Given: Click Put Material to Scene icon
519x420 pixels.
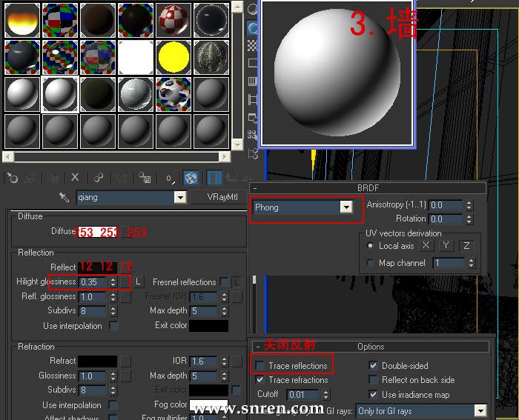Looking at the screenshot, I should tap(30, 179).
